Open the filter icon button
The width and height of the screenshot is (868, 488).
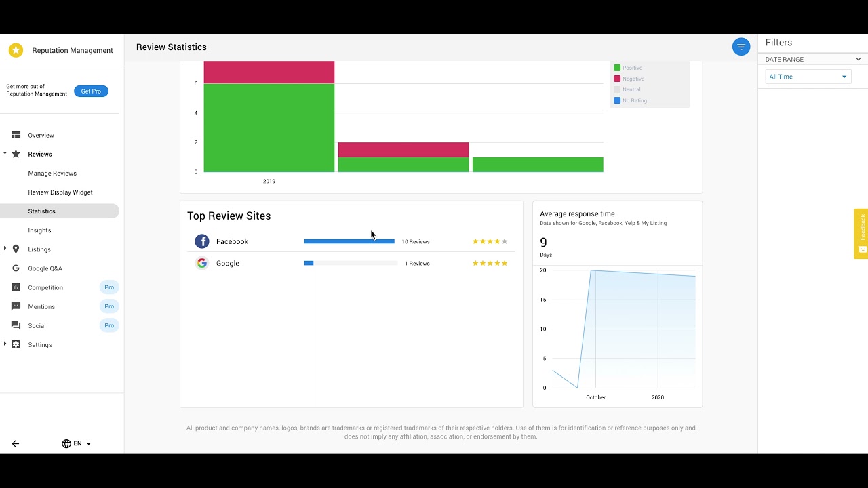tap(741, 47)
